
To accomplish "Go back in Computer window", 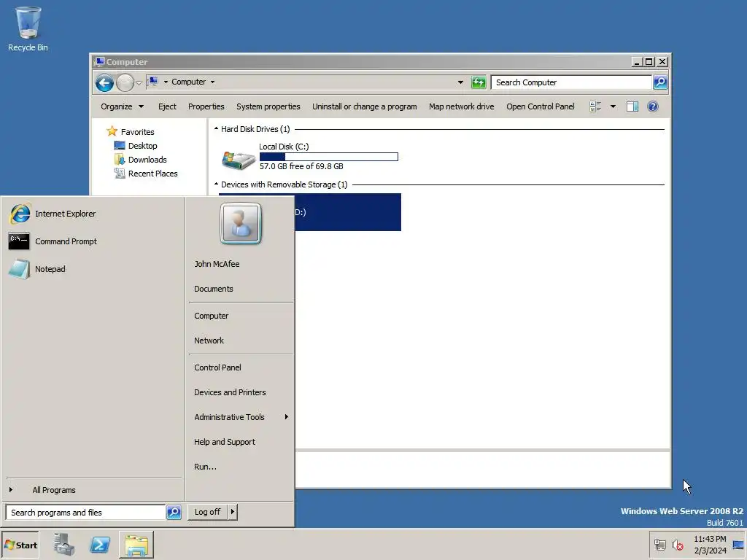I will pyautogui.click(x=104, y=83).
